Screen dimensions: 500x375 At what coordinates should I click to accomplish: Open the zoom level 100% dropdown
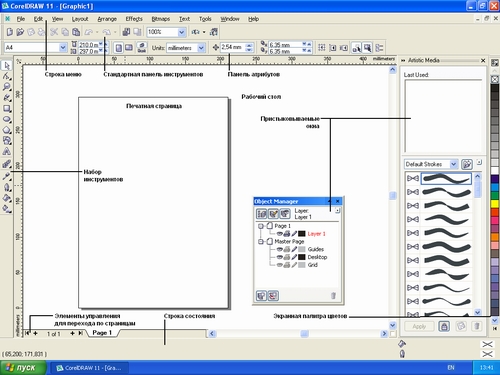pyautogui.click(x=181, y=32)
